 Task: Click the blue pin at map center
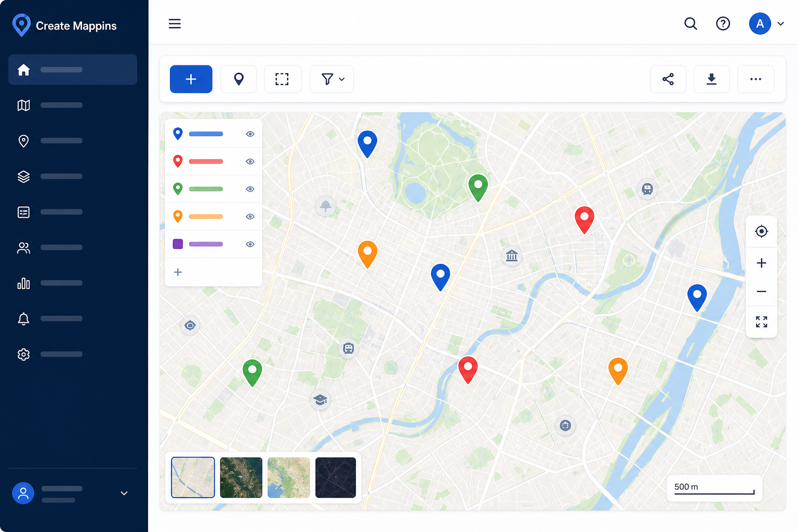pyautogui.click(x=441, y=277)
